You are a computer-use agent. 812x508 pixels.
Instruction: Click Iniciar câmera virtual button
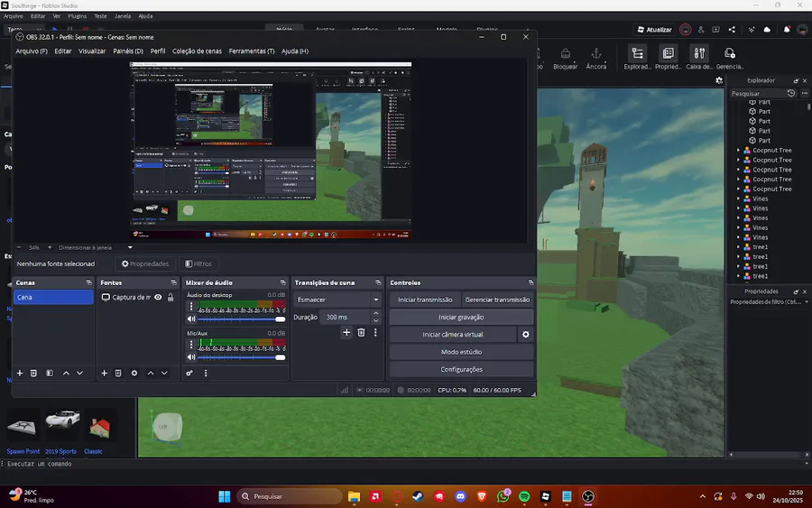point(453,335)
